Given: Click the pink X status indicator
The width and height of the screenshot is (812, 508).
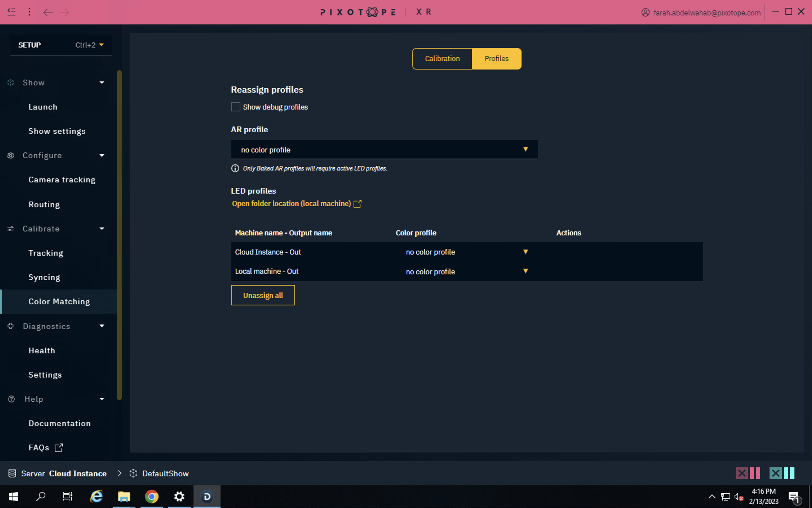Looking at the screenshot, I should coord(742,473).
